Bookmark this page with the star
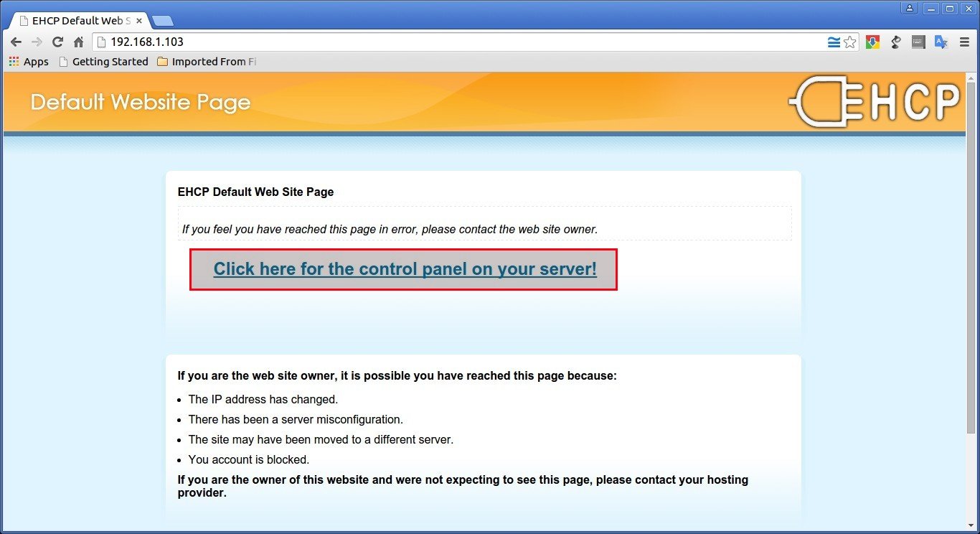The height and width of the screenshot is (534, 980). [850, 42]
